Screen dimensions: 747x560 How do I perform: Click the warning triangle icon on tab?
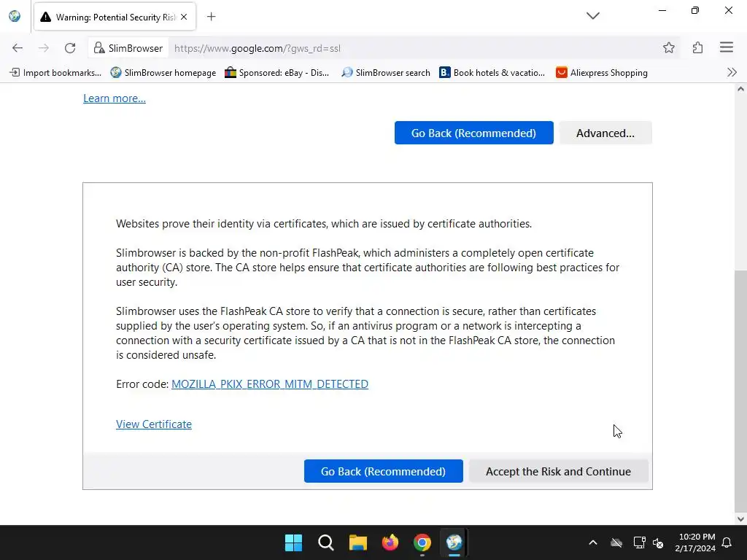point(45,17)
